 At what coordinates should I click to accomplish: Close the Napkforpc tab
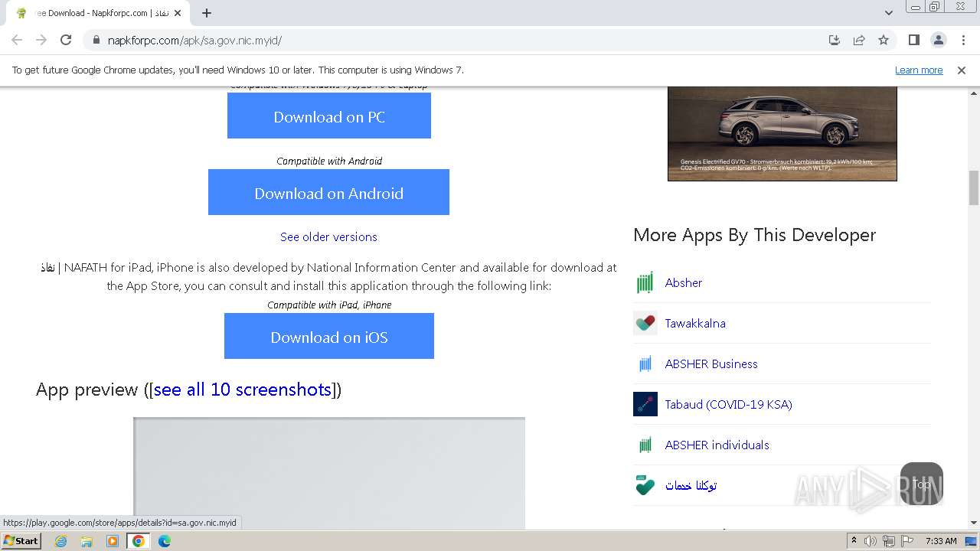[178, 13]
